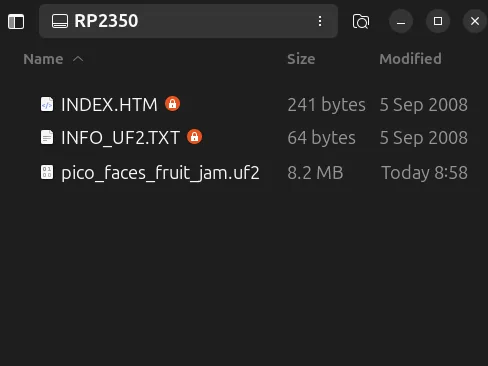Click the lock emblem on INFO_UF2.TXT
This screenshot has height=366, width=488.
(195, 137)
